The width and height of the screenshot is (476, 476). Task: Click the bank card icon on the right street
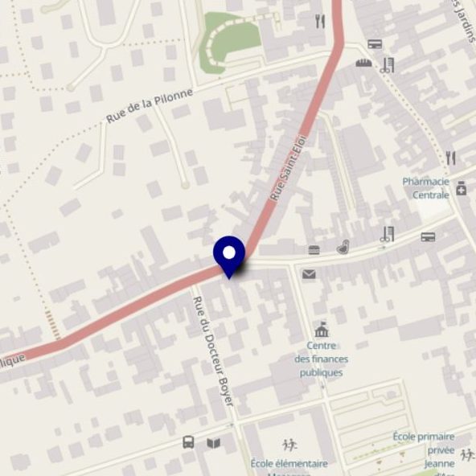(428, 236)
